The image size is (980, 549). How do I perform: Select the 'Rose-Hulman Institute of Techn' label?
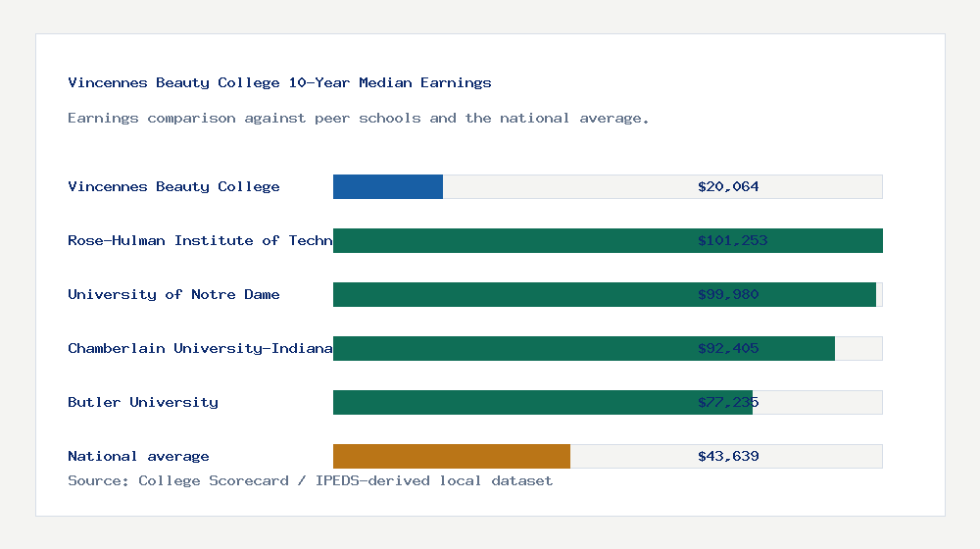coord(200,241)
